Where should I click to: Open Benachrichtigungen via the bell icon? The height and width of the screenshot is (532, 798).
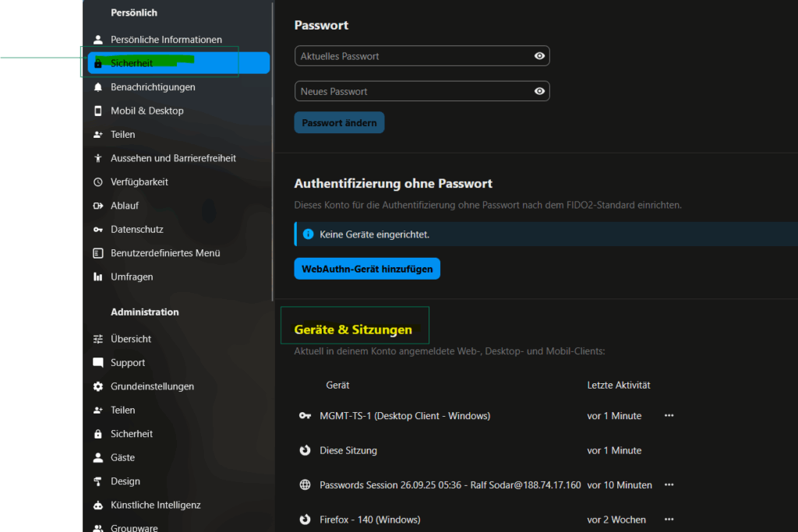97,86
